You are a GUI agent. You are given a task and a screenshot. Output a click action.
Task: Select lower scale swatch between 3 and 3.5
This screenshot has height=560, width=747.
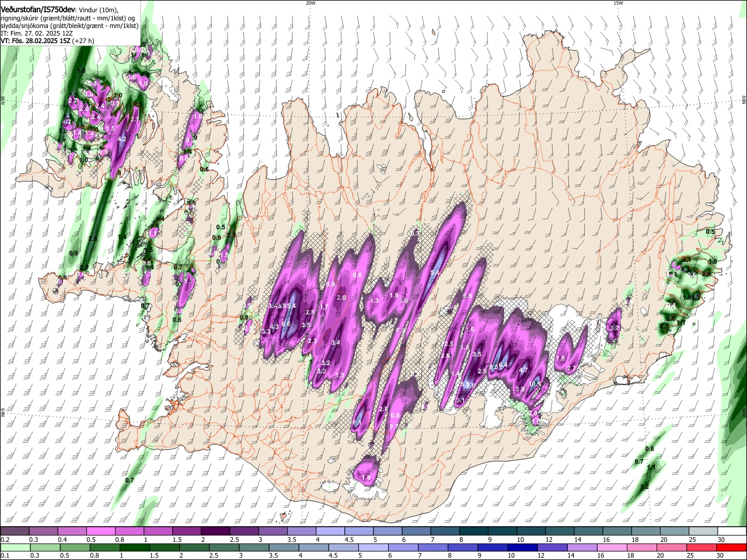coord(254,548)
